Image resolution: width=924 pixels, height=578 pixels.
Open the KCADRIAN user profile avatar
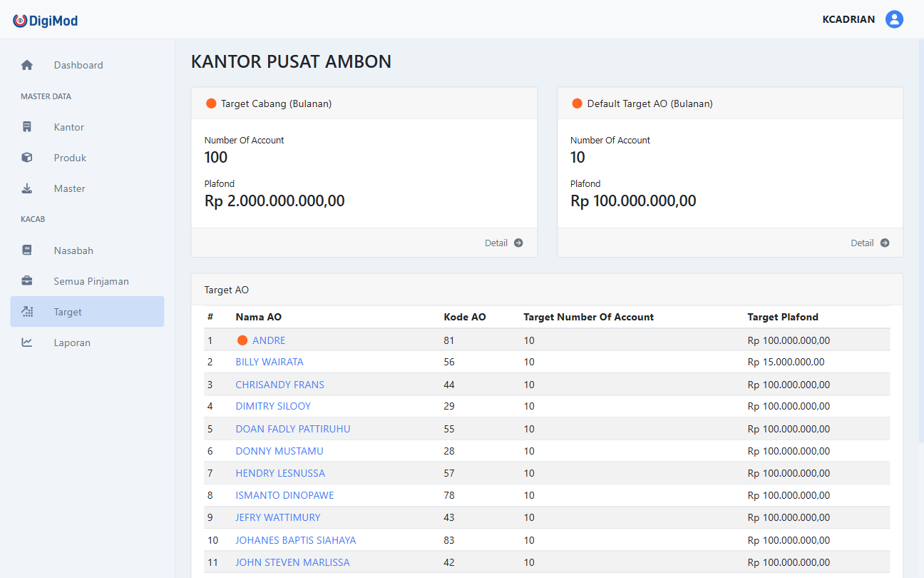894,19
